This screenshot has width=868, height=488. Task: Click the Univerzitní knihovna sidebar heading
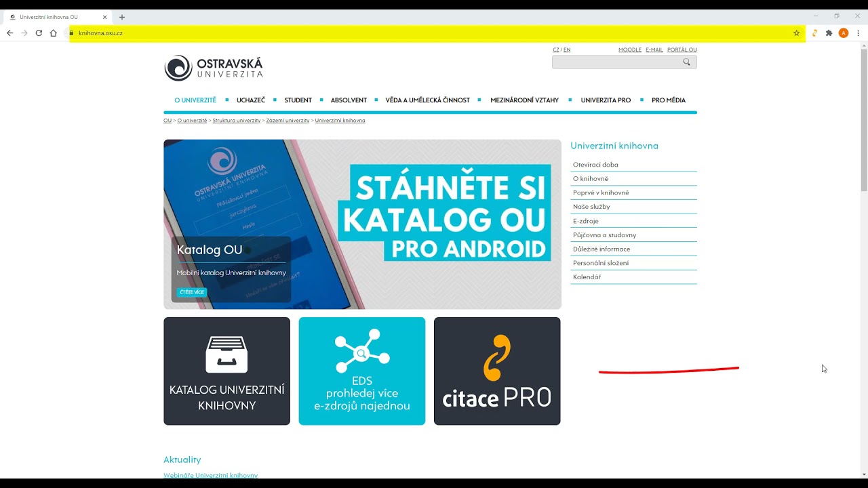point(614,146)
